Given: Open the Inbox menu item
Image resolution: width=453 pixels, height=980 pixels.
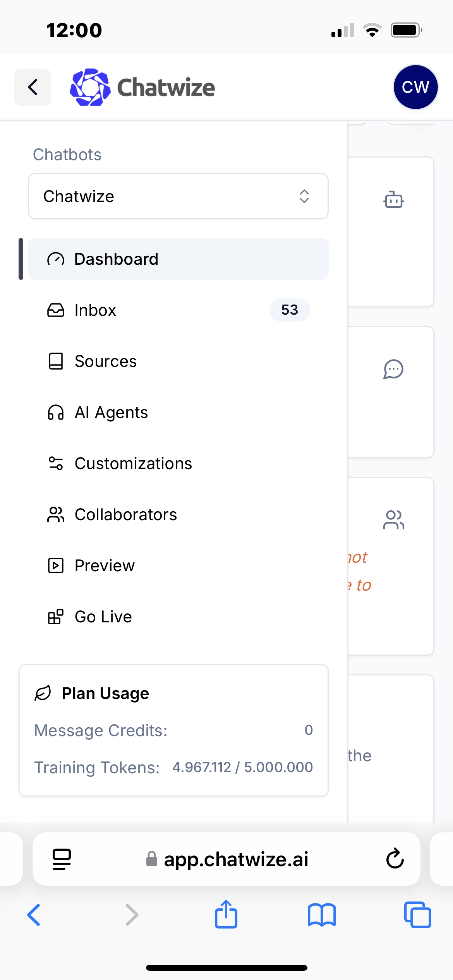Looking at the screenshot, I should [x=178, y=310].
